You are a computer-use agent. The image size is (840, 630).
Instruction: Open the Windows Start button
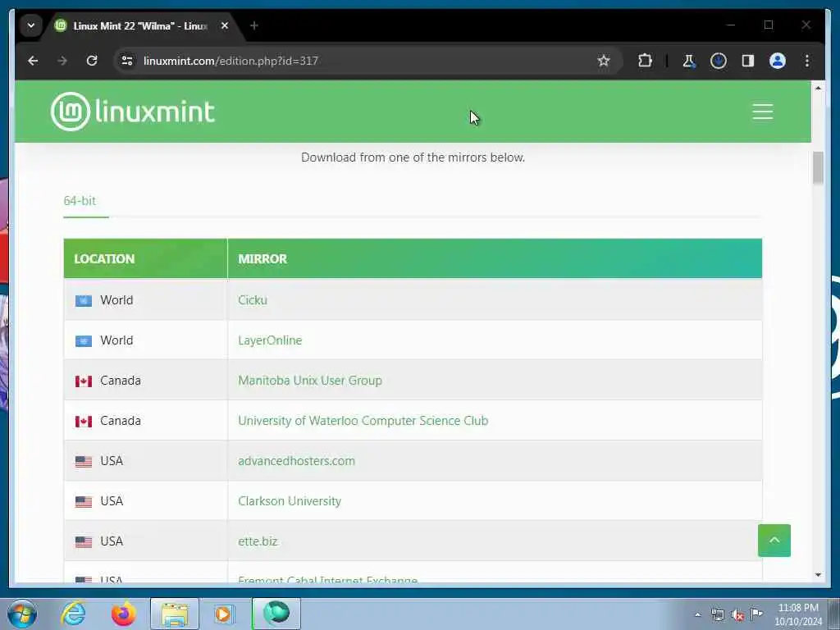pyautogui.click(x=22, y=614)
